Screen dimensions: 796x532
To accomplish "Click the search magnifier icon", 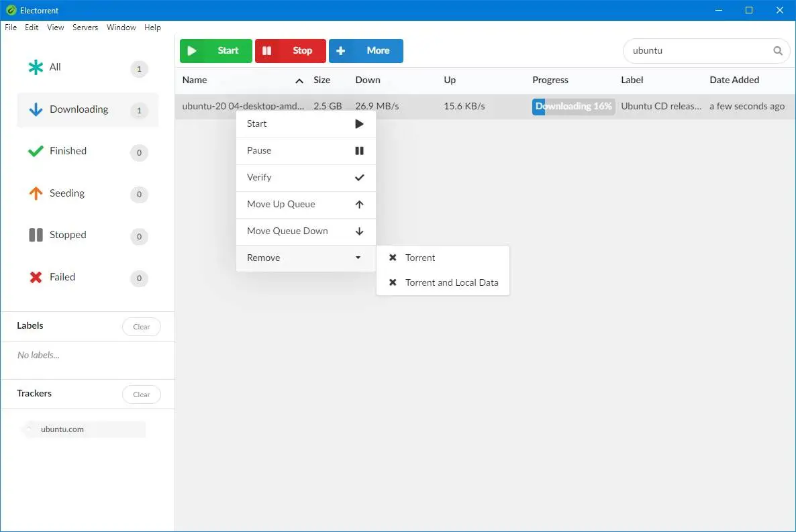I will (x=777, y=51).
